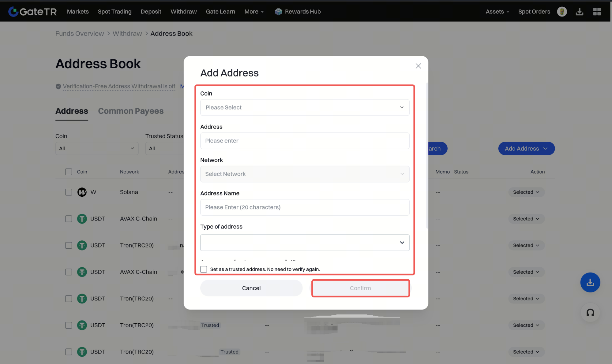Image resolution: width=612 pixels, height=364 pixels.
Task: Click the Address Name input field
Action: point(305,207)
